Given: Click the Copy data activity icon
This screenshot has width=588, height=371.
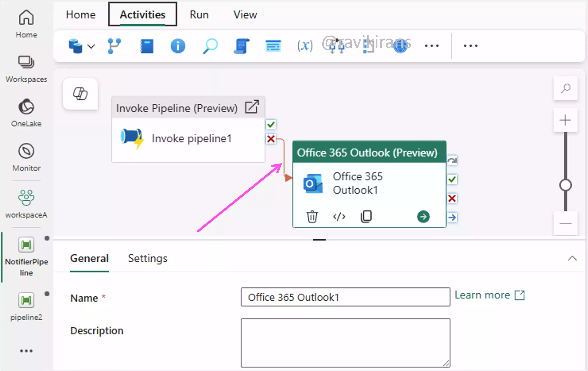Looking at the screenshot, I should 75,46.
